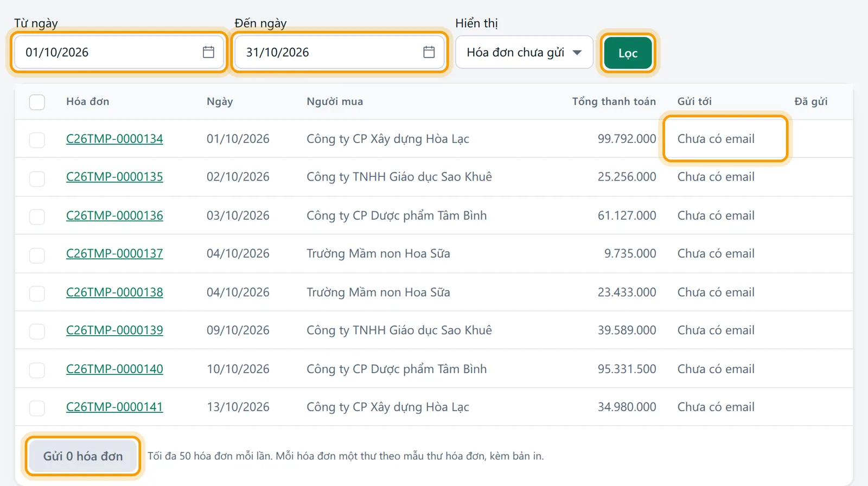The width and height of the screenshot is (868, 486).
Task: Tick the checkbox for invoice C26TMP-0000141
Action: [x=37, y=408]
